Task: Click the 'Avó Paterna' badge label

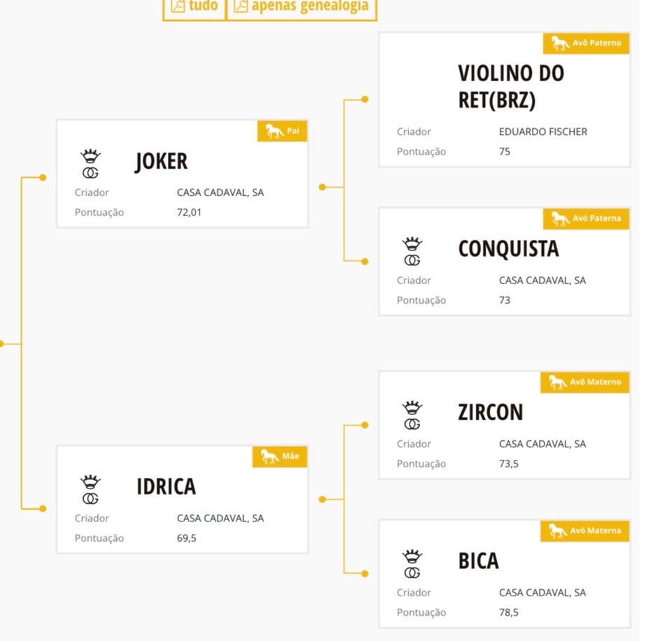Action: point(596,218)
